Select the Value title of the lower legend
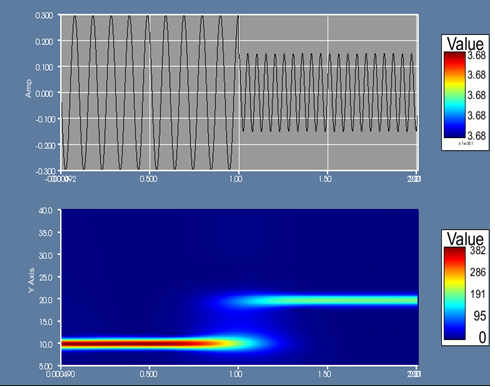 click(465, 239)
